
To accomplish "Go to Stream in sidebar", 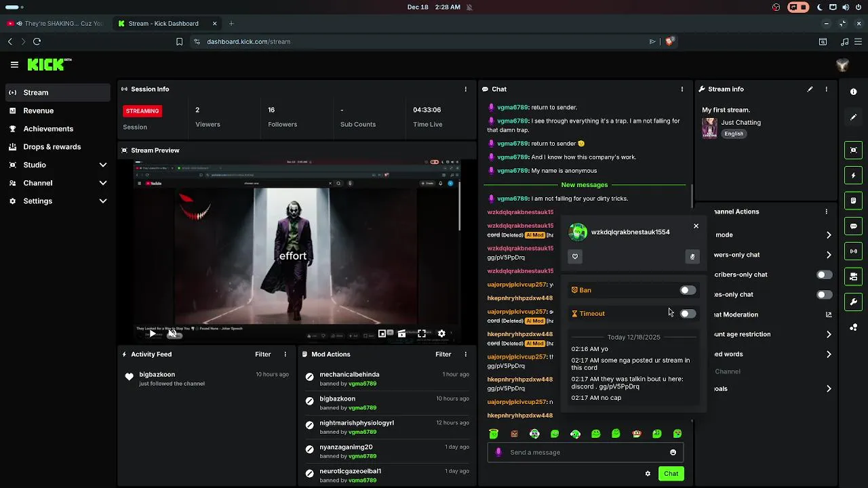I will [58, 92].
